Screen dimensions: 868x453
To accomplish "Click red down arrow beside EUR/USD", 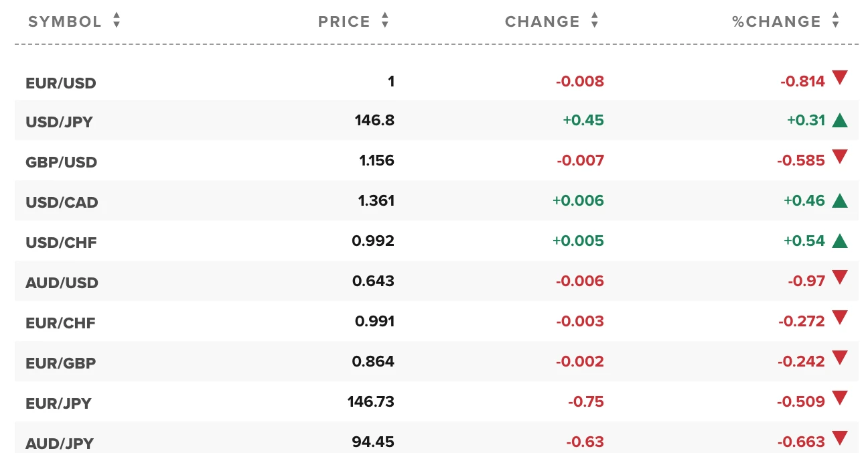I will pos(840,78).
